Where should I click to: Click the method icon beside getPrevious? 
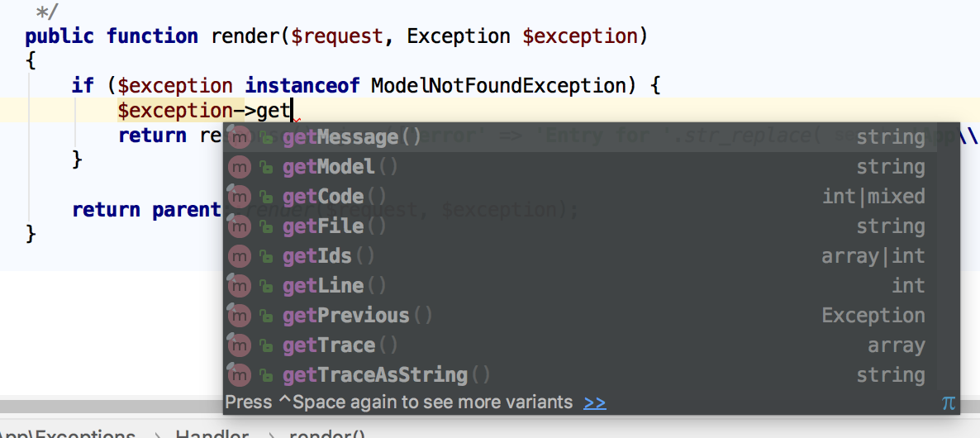pyautogui.click(x=238, y=316)
